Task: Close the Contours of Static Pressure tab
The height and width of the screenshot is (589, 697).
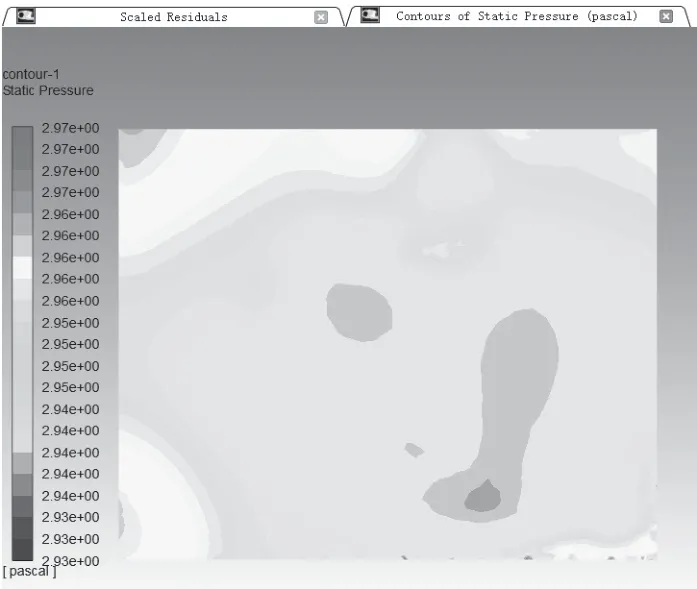Action: 666,16
